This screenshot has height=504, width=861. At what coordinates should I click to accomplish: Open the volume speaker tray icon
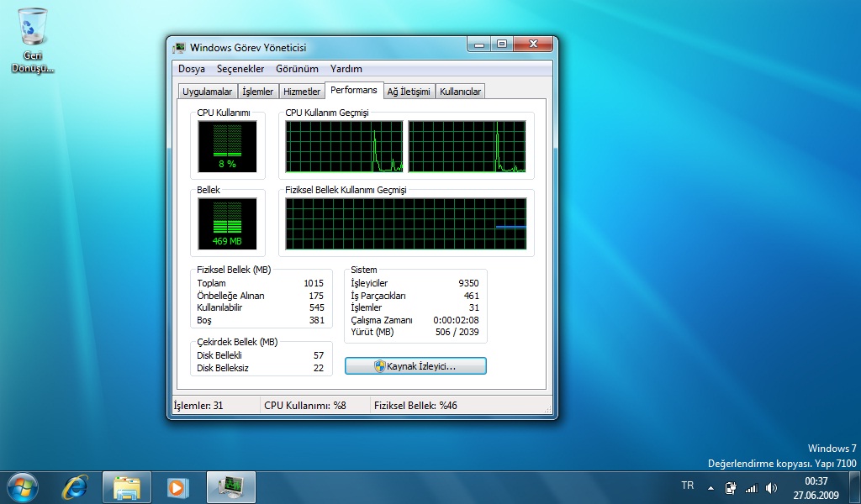pos(772,487)
